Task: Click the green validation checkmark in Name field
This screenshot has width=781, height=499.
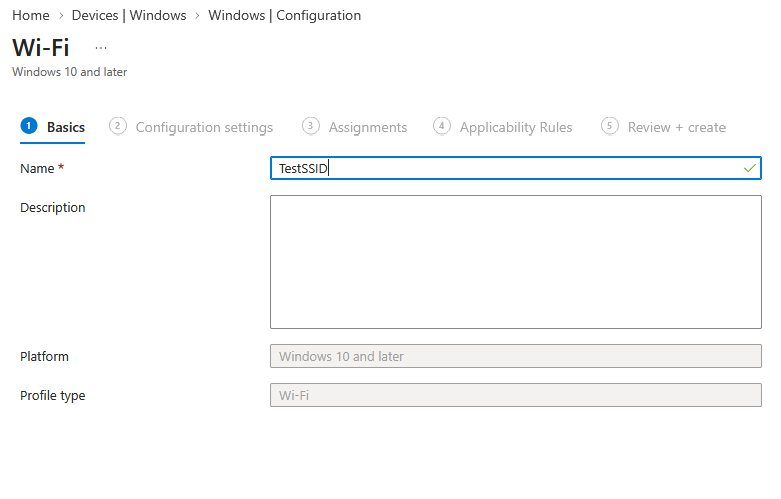Action: pos(750,168)
